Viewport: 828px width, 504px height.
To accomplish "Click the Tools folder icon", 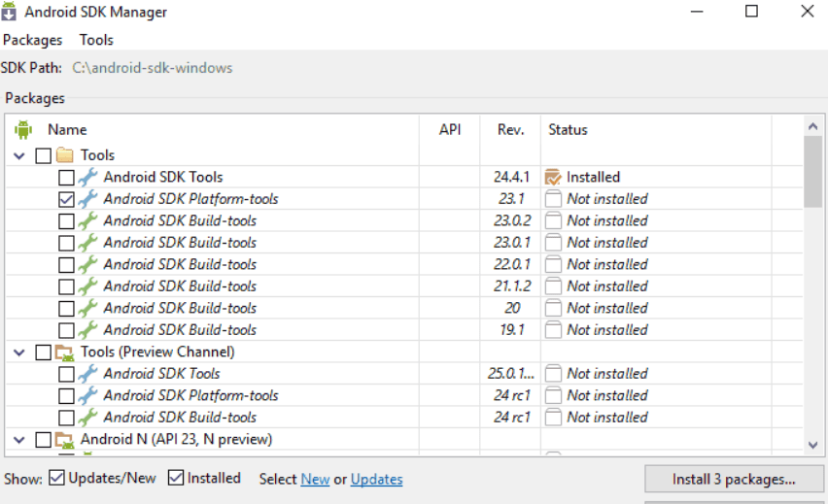I will pyautogui.click(x=65, y=155).
